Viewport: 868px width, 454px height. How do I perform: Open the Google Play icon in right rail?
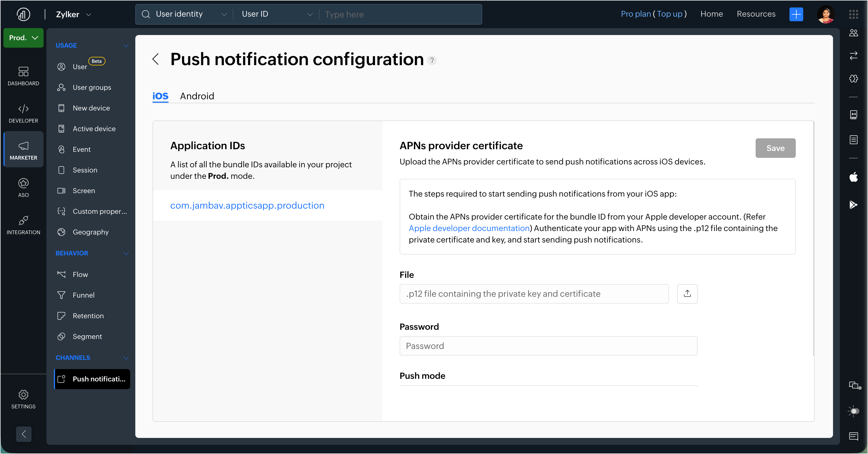point(853,204)
